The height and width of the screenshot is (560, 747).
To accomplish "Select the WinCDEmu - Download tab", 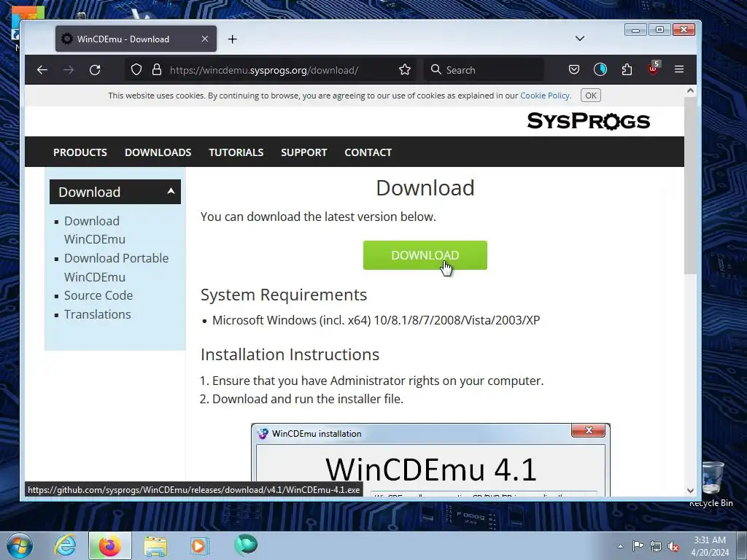I will (x=136, y=39).
